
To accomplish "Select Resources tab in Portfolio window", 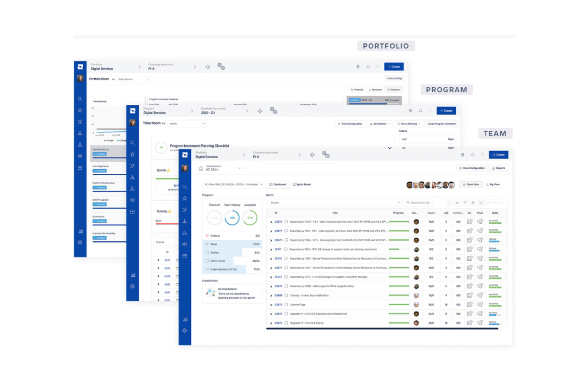I will 376,90.
